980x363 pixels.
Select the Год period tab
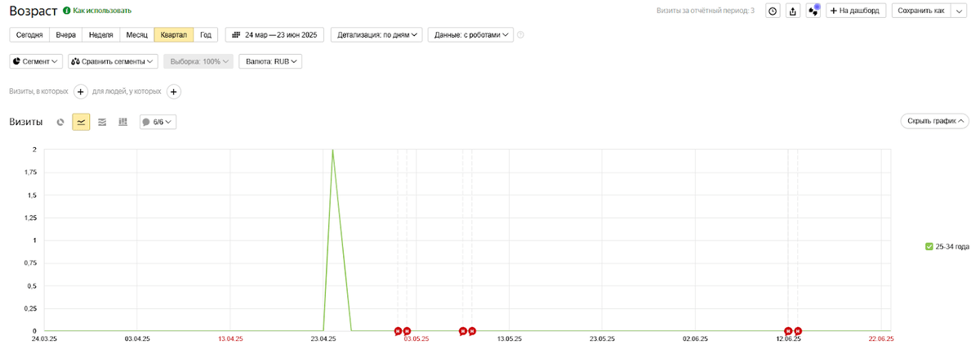point(206,35)
